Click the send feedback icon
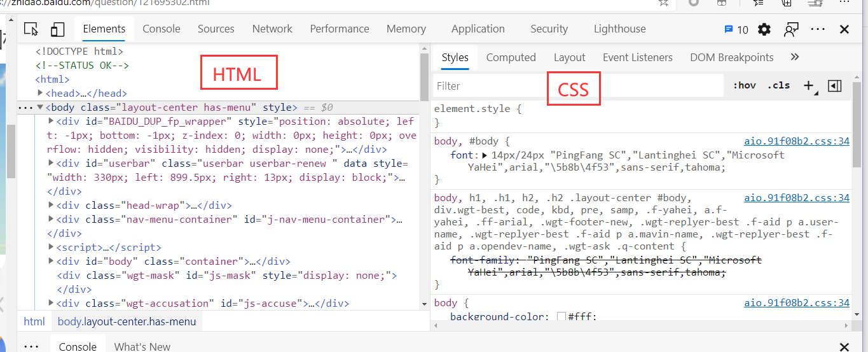Image resolution: width=868 pixels, height=352 pixels. [x=791, y=29]
